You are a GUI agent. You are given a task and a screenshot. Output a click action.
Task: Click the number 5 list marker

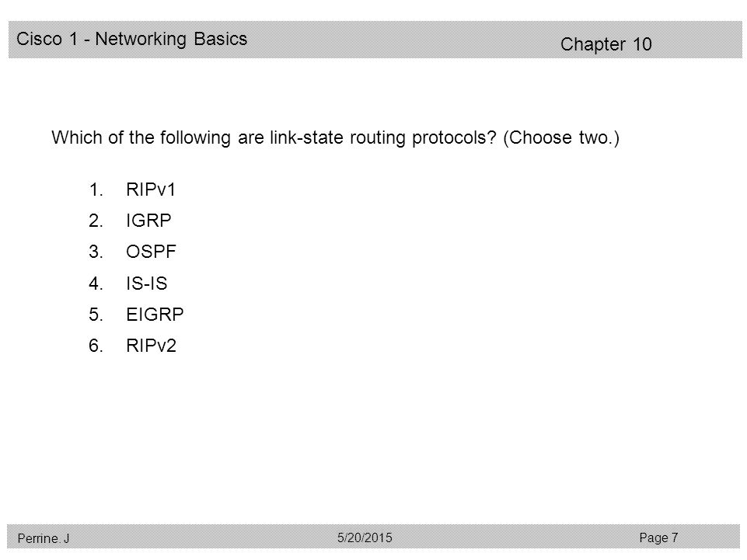point(96,315)
